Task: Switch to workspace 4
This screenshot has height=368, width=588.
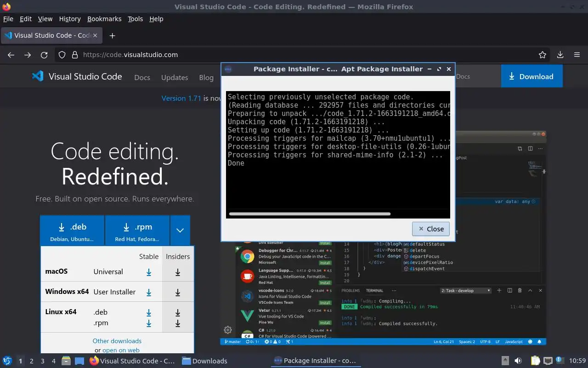Action: click(x=53, y=361)
